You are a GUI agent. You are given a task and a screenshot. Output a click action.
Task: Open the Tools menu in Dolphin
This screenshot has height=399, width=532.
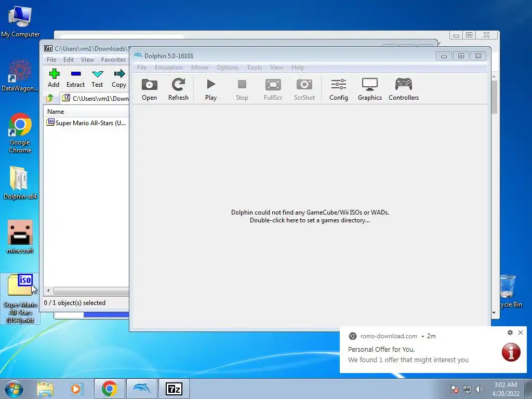pos(254,68)
